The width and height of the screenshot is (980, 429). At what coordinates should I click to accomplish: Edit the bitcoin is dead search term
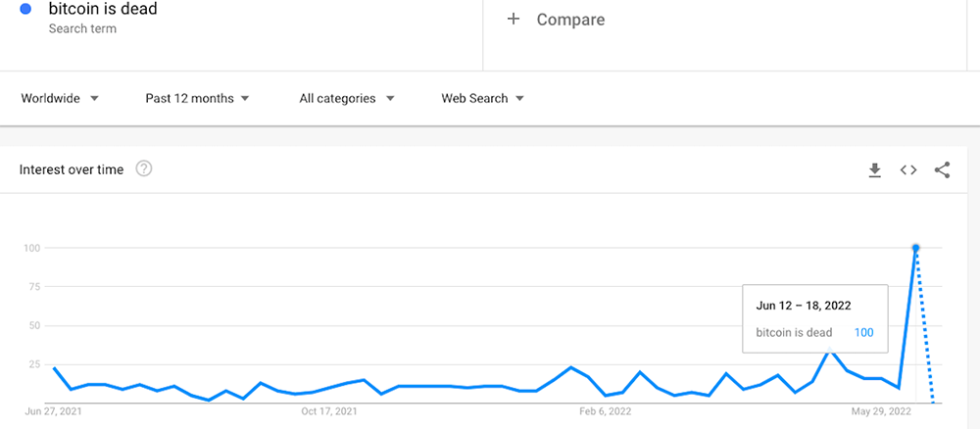103,9
